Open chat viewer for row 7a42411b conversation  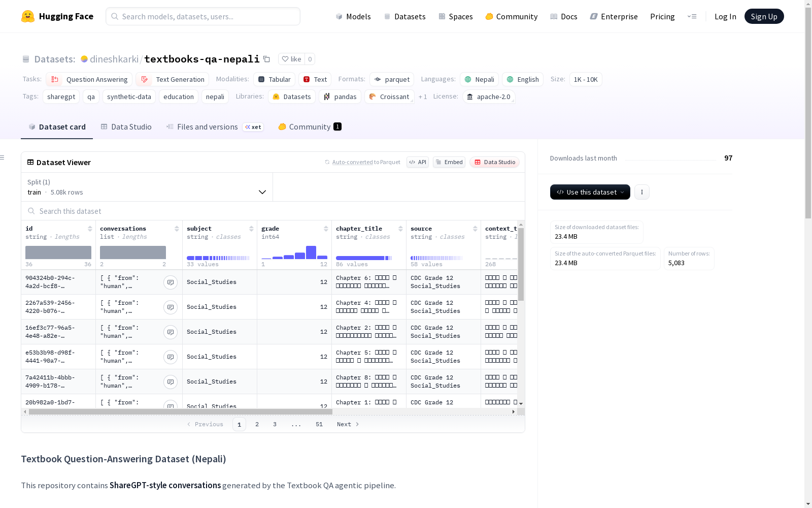click(171, 382)
